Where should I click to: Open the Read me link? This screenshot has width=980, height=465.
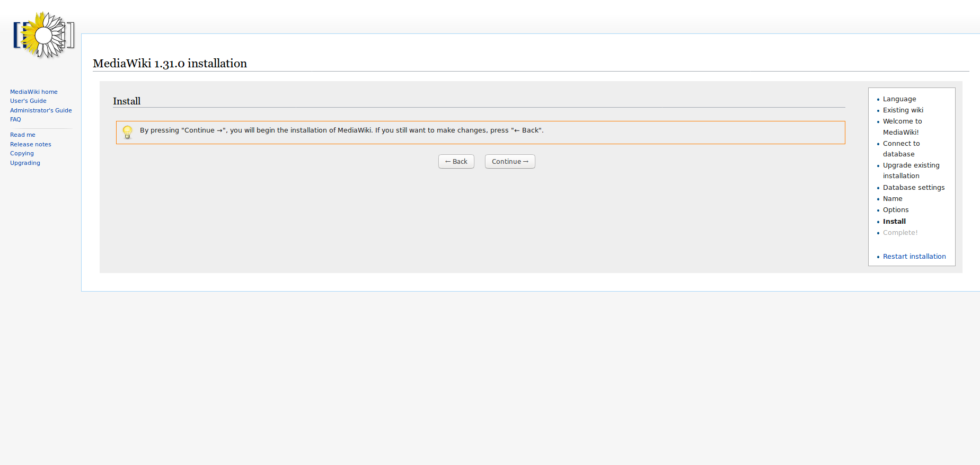click(23, 135)
